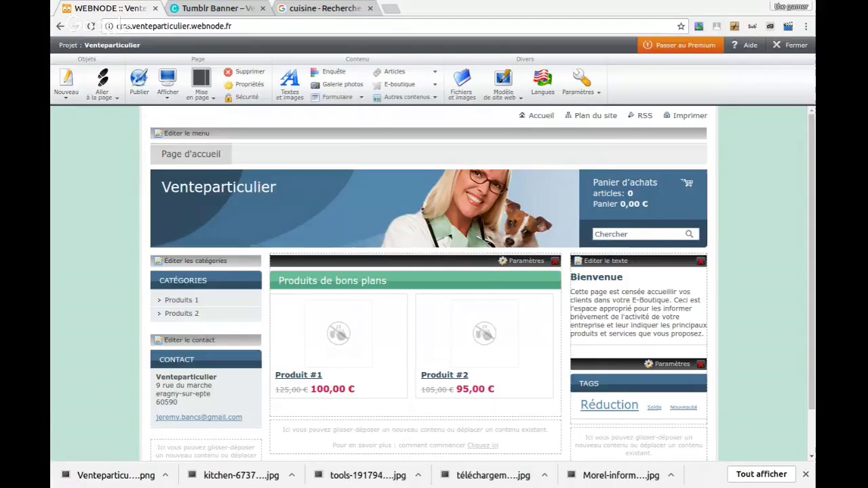
Task: Click the Afficher monitor icon
Action: 167,78
